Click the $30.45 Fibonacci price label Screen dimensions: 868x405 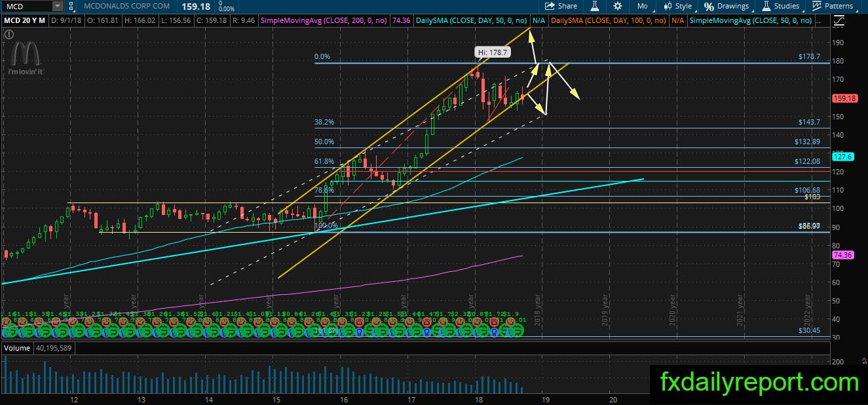pos(809,330)
